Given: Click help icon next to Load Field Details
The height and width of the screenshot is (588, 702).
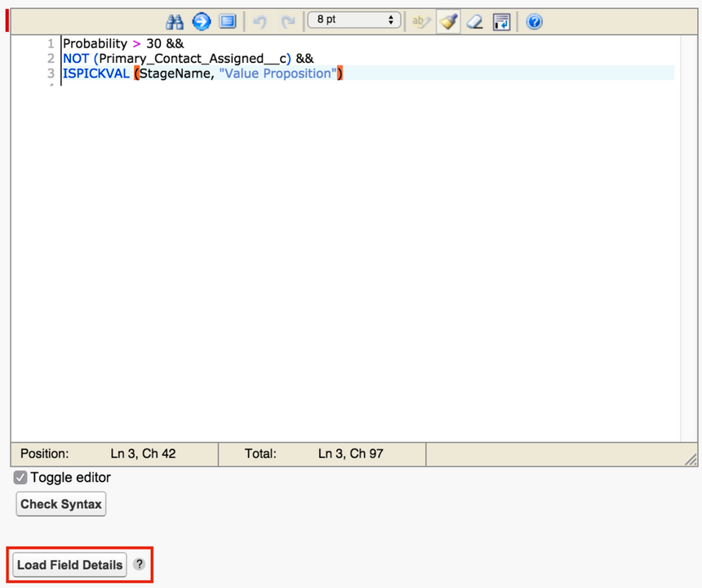Looking at the screenshot, I should (x=140, y=564).
